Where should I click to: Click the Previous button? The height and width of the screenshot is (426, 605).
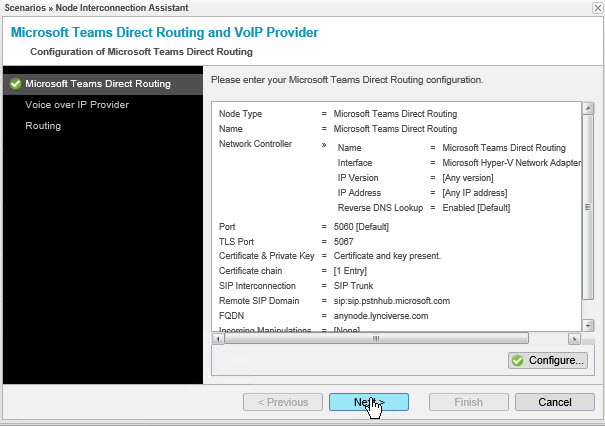pyautogui.click(x=282, y=402)
